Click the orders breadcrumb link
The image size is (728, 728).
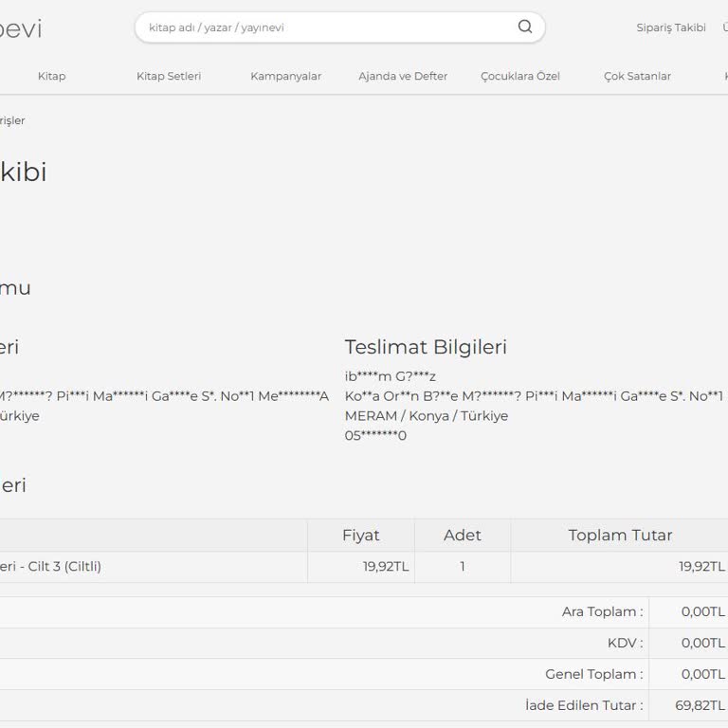coord(12,120)
